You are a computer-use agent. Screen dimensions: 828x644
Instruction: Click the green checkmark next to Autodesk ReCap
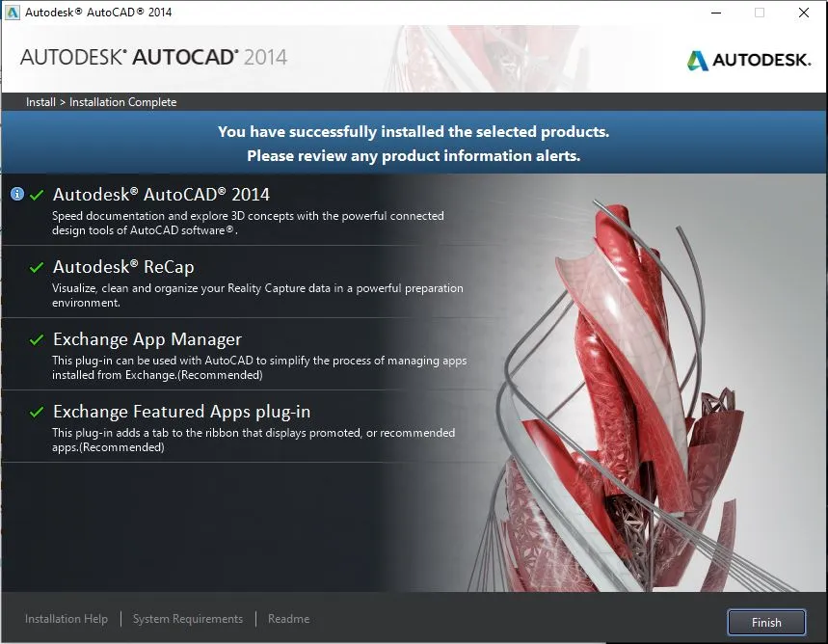pyautogui.click(x=38, y=266)
